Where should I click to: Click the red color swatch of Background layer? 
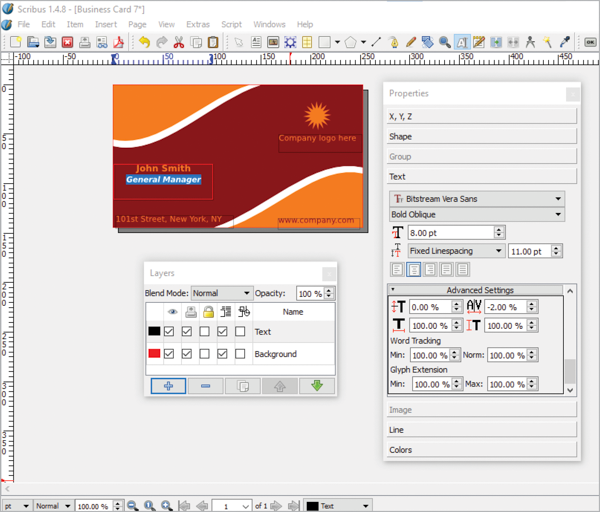tap(154, 353)
